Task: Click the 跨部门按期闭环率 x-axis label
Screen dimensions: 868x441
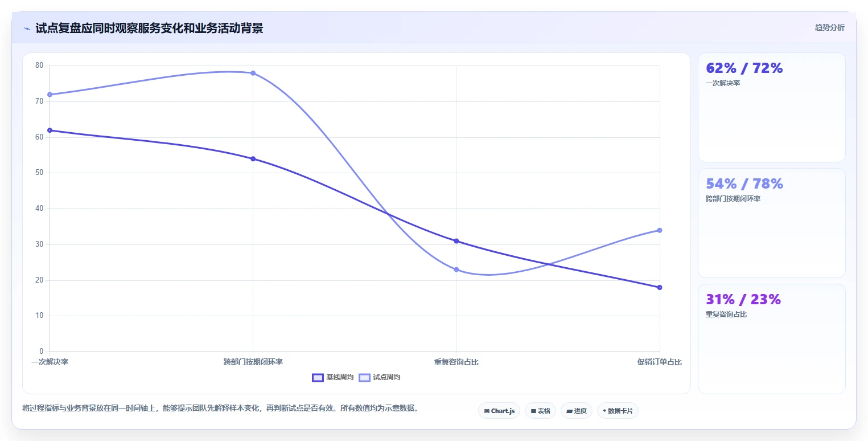Action: click(x=253, y=362)
